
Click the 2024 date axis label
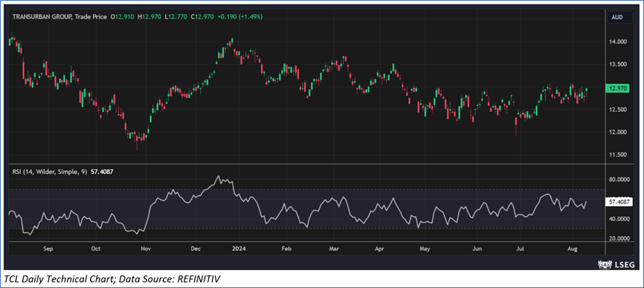[238, 249]
